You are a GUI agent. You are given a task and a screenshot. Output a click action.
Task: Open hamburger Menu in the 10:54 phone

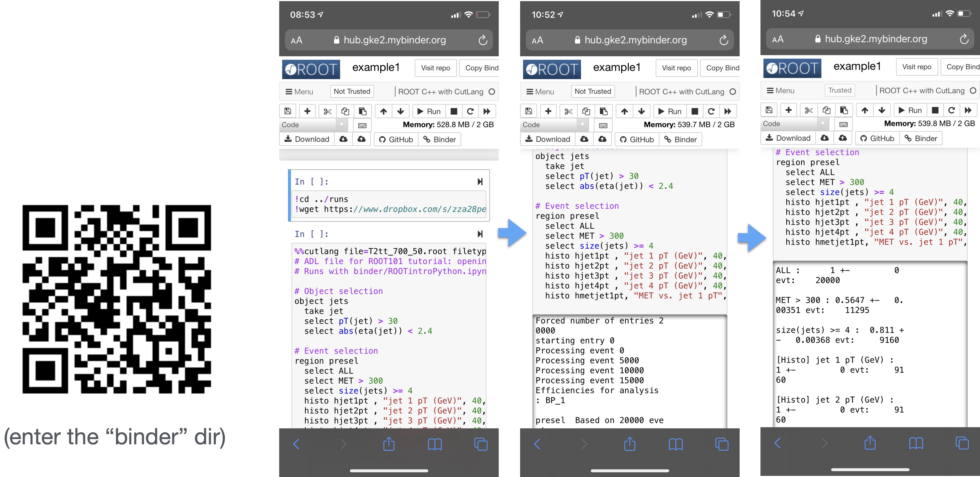pyautogui.click(x=780, y=91)
